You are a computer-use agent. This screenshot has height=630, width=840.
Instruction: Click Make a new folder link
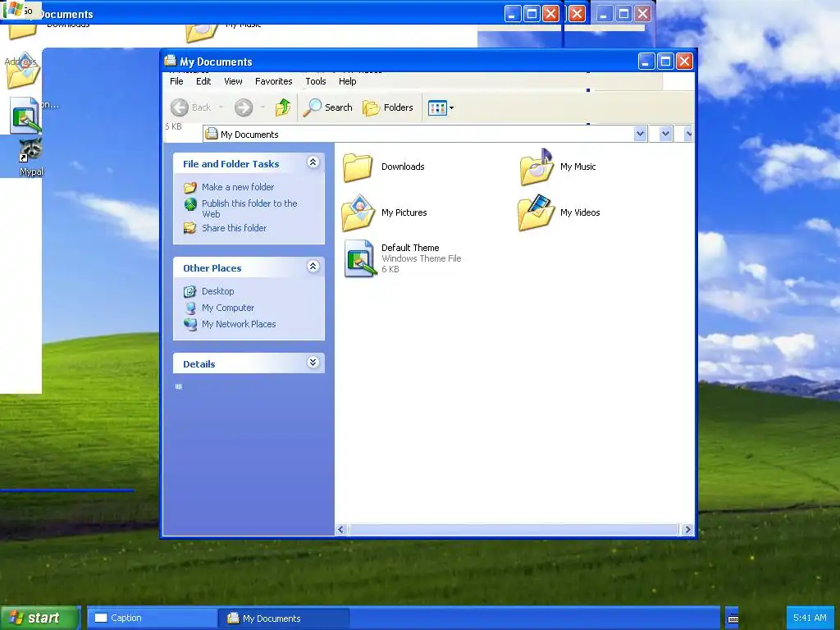[x=238, y=187]
